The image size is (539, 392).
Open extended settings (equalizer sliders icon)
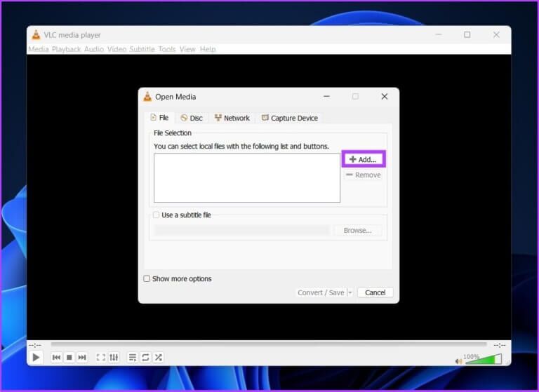(x=114, y=358)
